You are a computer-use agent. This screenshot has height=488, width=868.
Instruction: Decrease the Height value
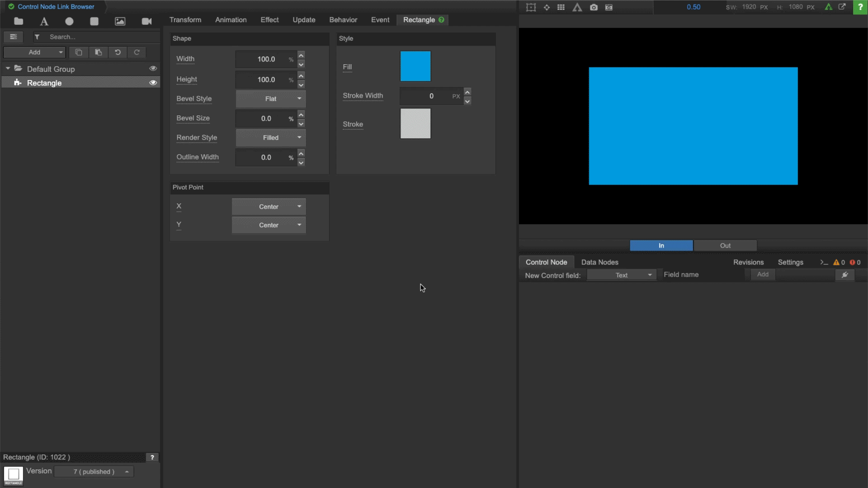(301, 84)
